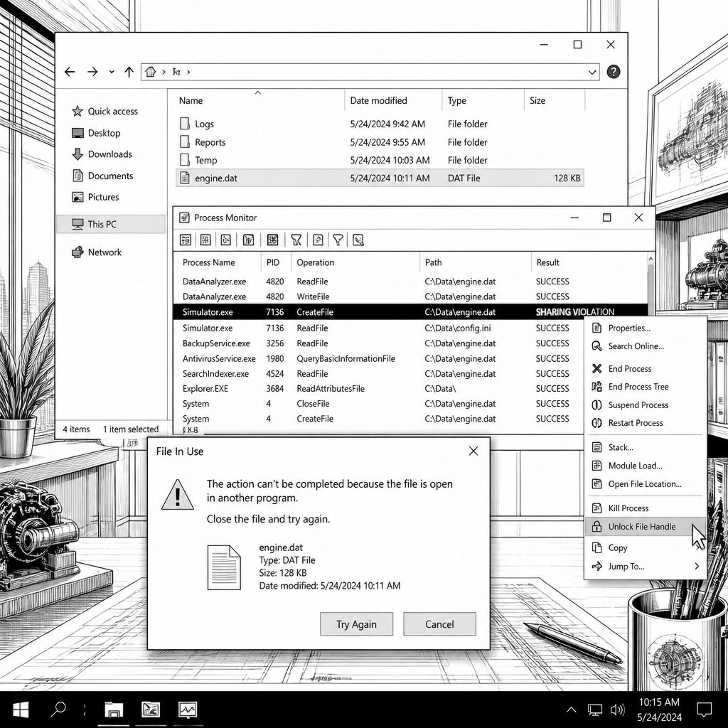The width and height of the screenshot is (728, 728).
Task: Expand Jump To... submenu arrow
Action: [x=697, y=566]
